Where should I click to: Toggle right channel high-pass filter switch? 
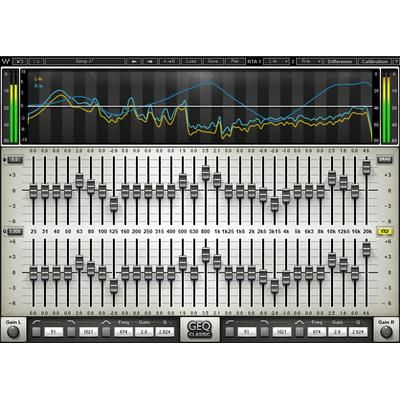click(229, 332)
